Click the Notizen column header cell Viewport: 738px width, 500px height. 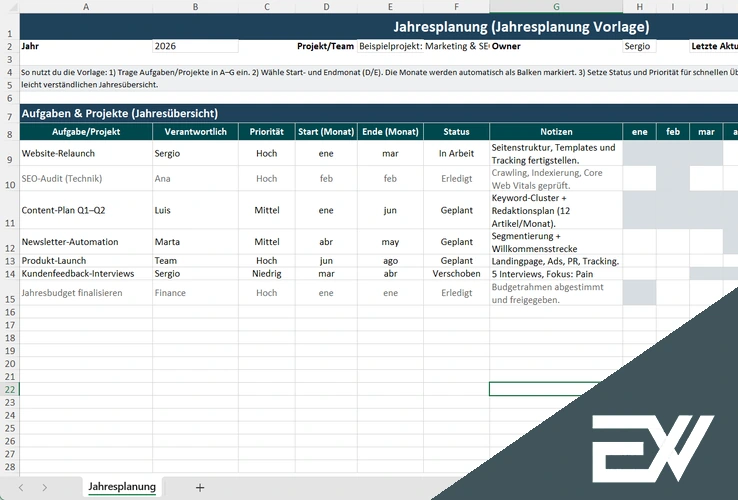pos(555,132)
